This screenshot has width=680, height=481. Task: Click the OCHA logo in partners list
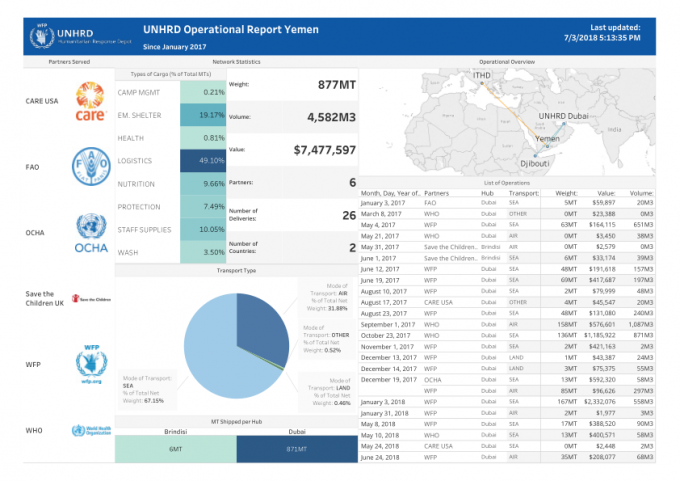90,235
